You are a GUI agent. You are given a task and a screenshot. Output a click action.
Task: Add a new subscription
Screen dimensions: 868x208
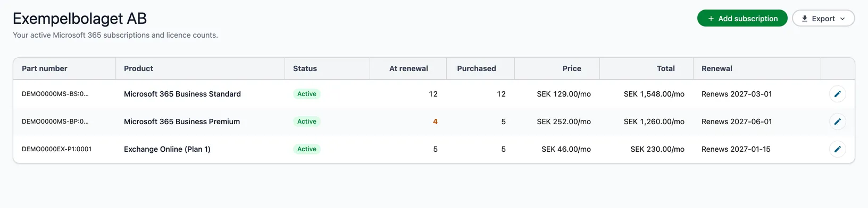tap(742, 18)
